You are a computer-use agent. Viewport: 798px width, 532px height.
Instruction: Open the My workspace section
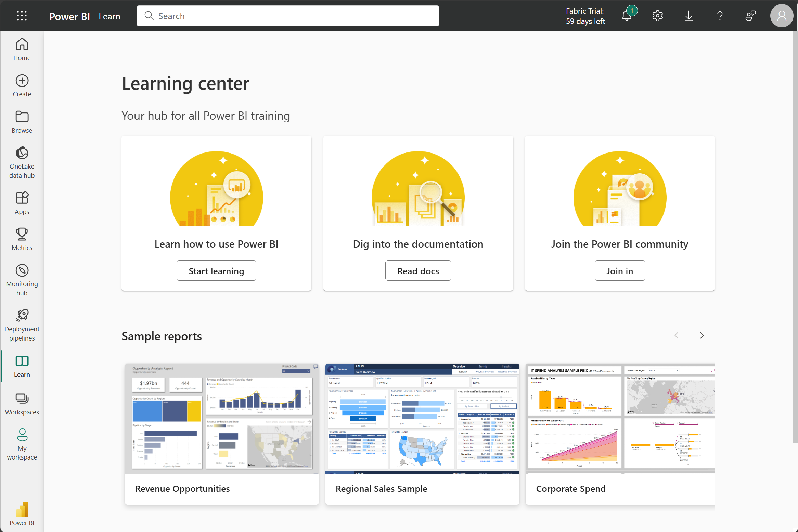click(x=23, y=445)
